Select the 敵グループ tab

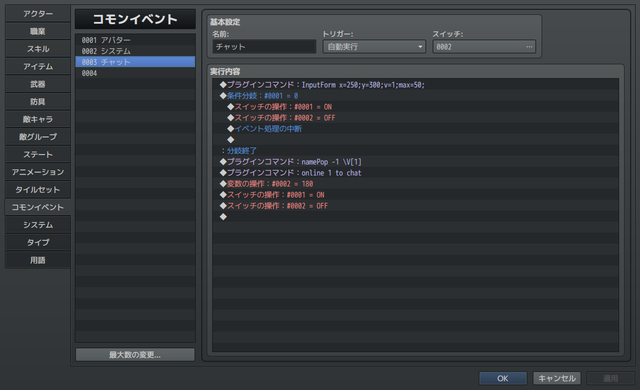tap(38, 137)
